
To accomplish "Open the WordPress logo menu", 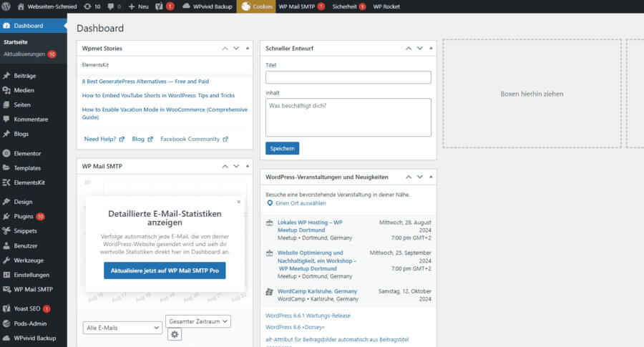I will pyautogui.click(x=6, y=6).
